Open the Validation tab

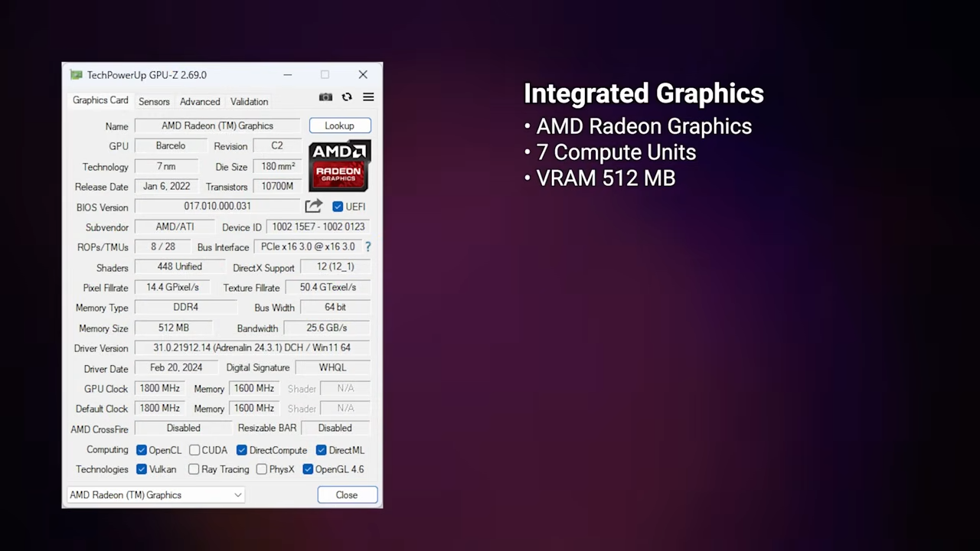point(249,102)
